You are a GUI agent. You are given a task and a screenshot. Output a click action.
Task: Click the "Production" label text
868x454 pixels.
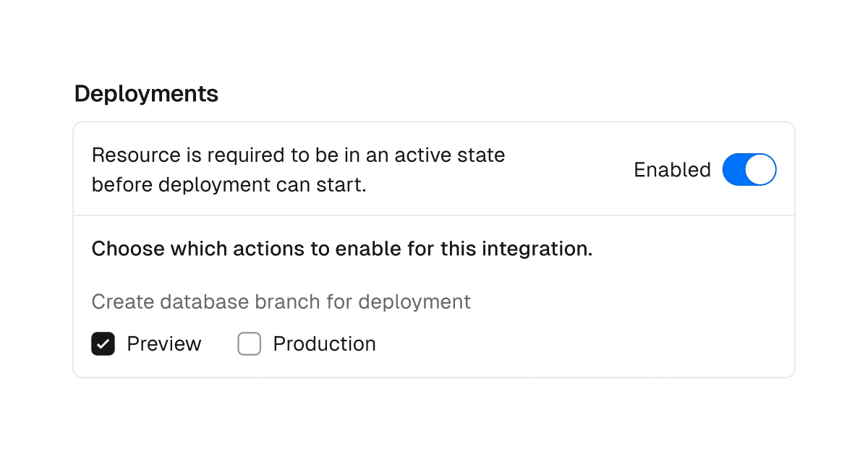pos(324,344)
